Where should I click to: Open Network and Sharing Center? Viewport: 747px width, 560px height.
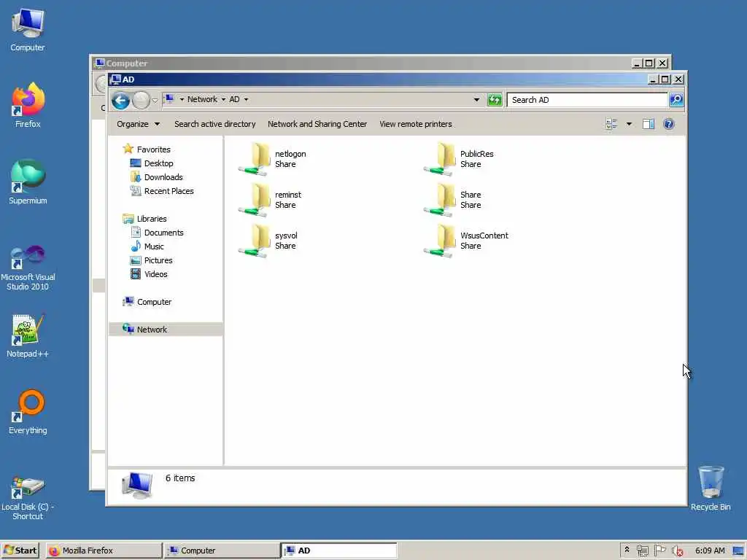pos(317,124)
